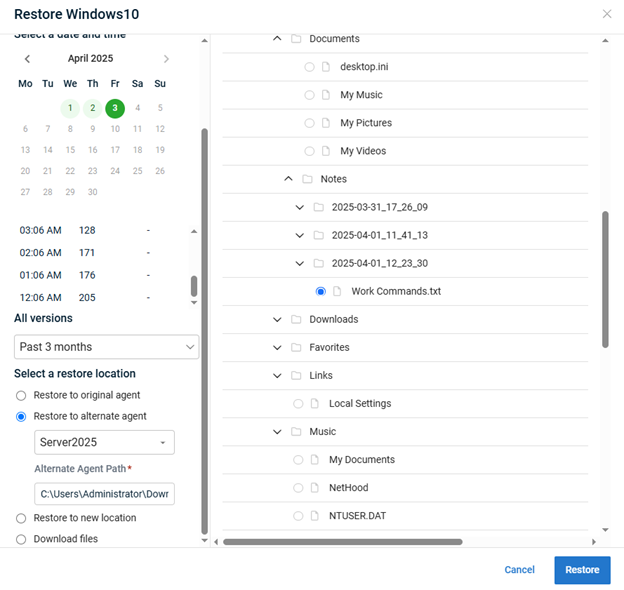
Task: Click the My Pictures file icon
Action: (326, 123)
